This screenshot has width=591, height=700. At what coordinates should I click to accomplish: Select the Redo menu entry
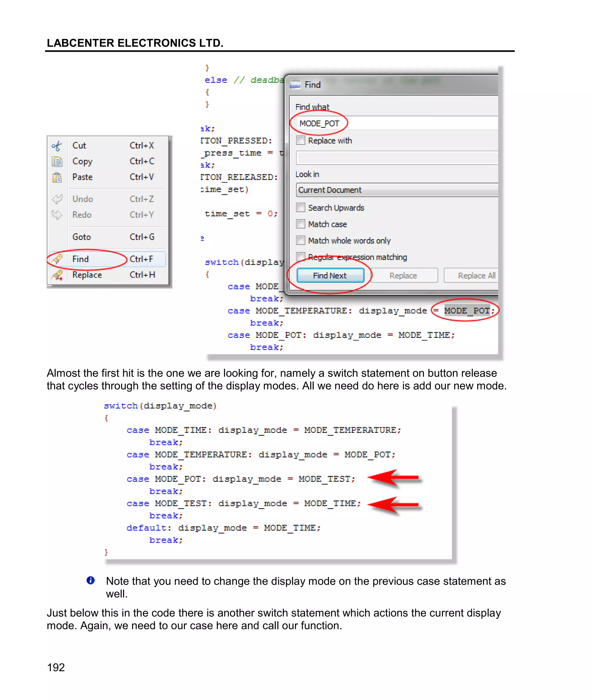coord(108,215)
